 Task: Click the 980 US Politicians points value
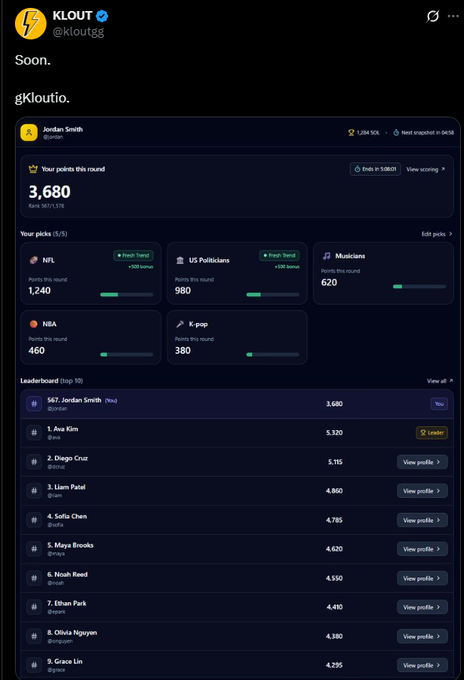pos(183,291)
